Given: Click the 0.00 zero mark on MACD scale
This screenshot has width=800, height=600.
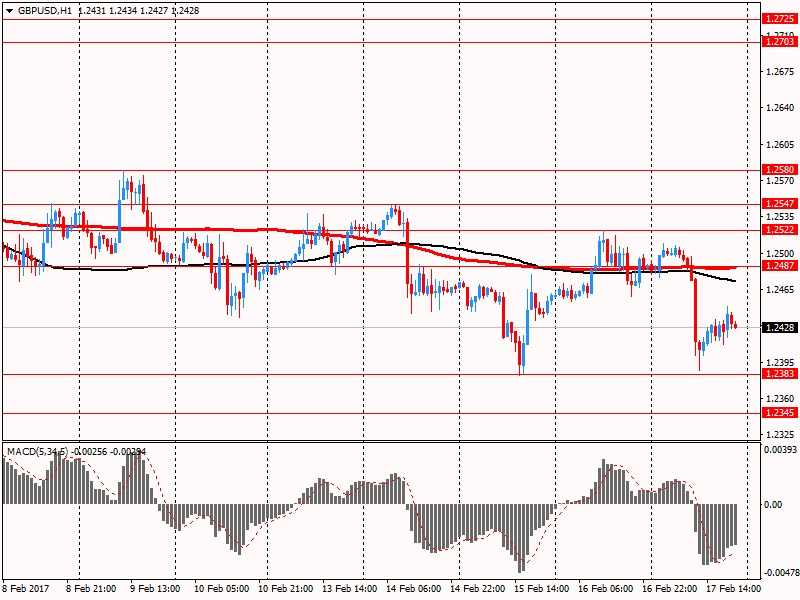Looking at the screenshot, I should pyautogui.click(x=773, y=504).
